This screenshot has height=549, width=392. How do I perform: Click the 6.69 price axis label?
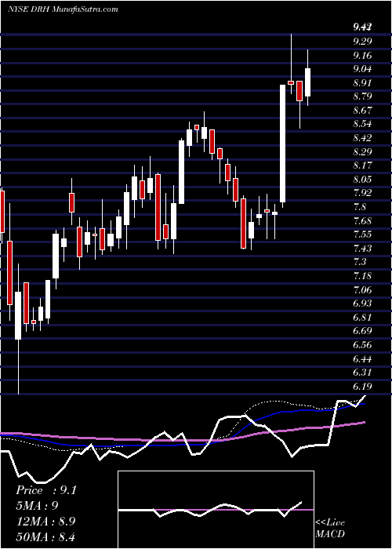coord(363,331)
